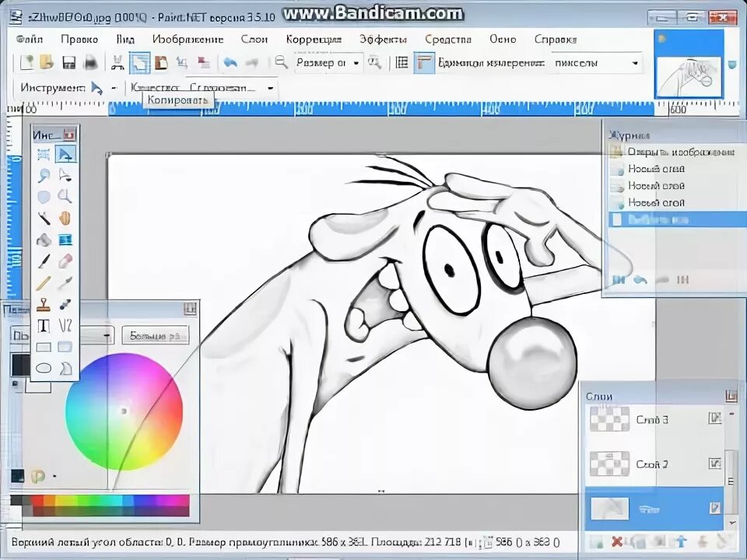Select the Lasso Select tool
The image size is (747, 560).
point(44,175)
